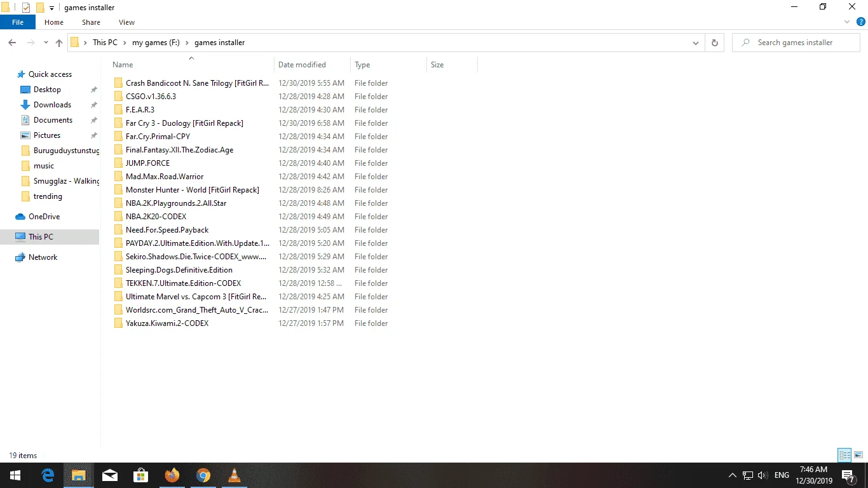This screenshot has width=868, height=488.
Task: Open the Start menu
Action: pos(15,475)
